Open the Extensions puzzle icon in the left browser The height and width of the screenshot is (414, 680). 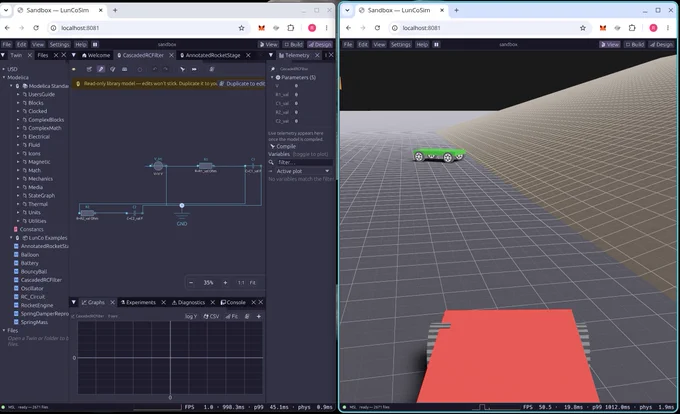[x=291, y=28]
